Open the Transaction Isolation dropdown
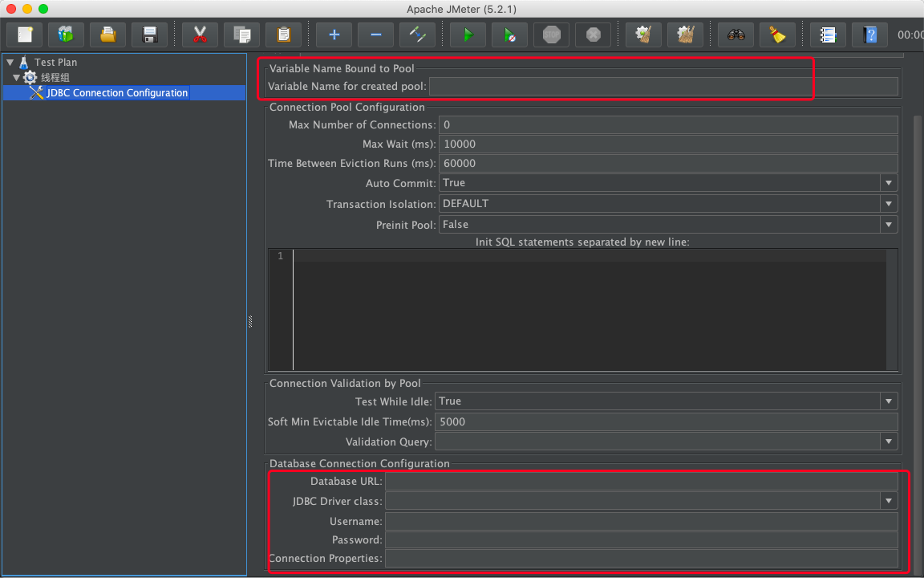 coord(889,203)
